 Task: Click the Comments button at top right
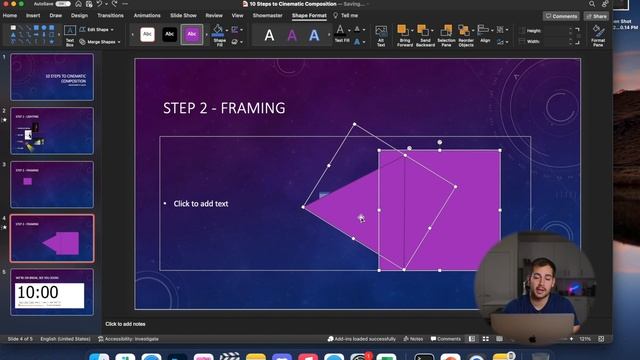pyautogui.click(x=561, y=16)
